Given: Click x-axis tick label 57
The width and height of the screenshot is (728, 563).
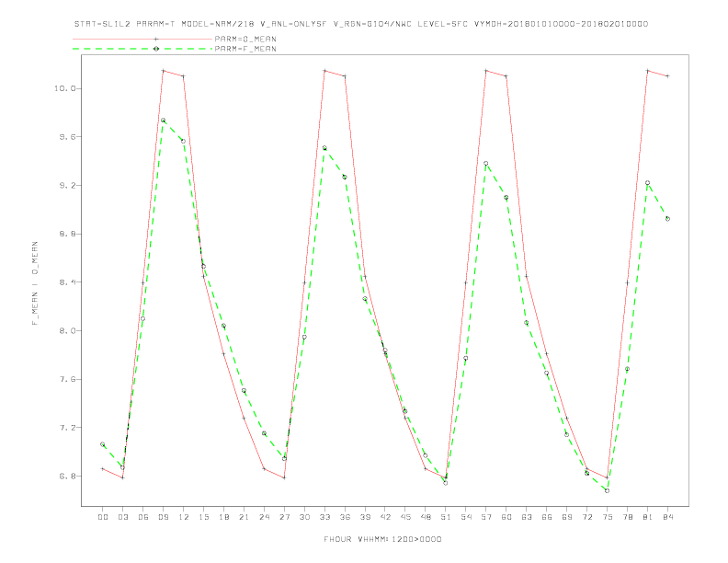Looking at the screenshot, I should tap(486, 517).
